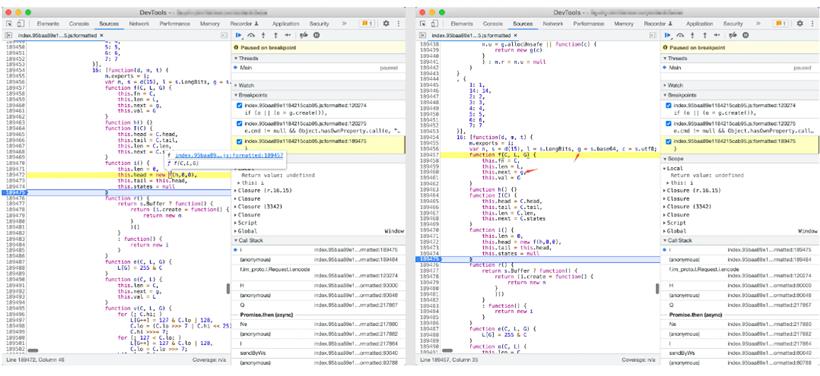Screen dimensions: 820x376
Task: Click line number 189457 gutter in right window
Action: [427, 155]
